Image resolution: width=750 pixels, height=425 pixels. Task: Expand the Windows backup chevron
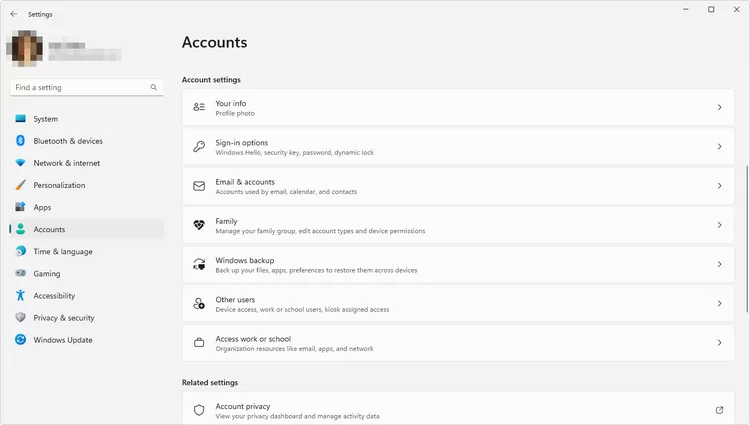(719, 264)
